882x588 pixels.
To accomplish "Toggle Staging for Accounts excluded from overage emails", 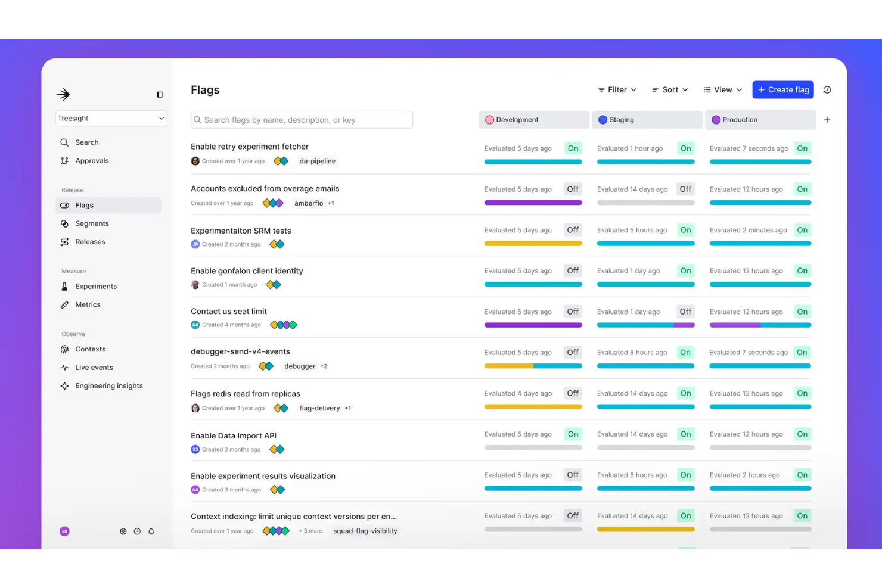I will point(685,189).
